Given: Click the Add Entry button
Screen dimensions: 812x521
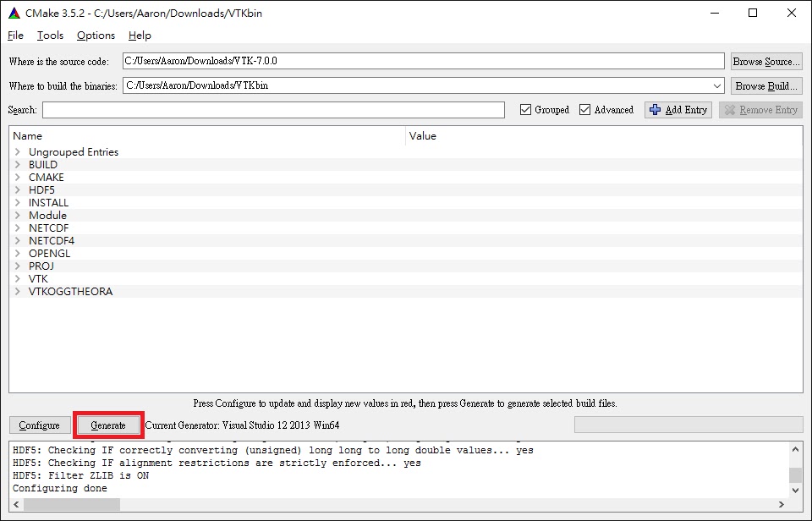Looking at the screenshot, I should point(678,110).
